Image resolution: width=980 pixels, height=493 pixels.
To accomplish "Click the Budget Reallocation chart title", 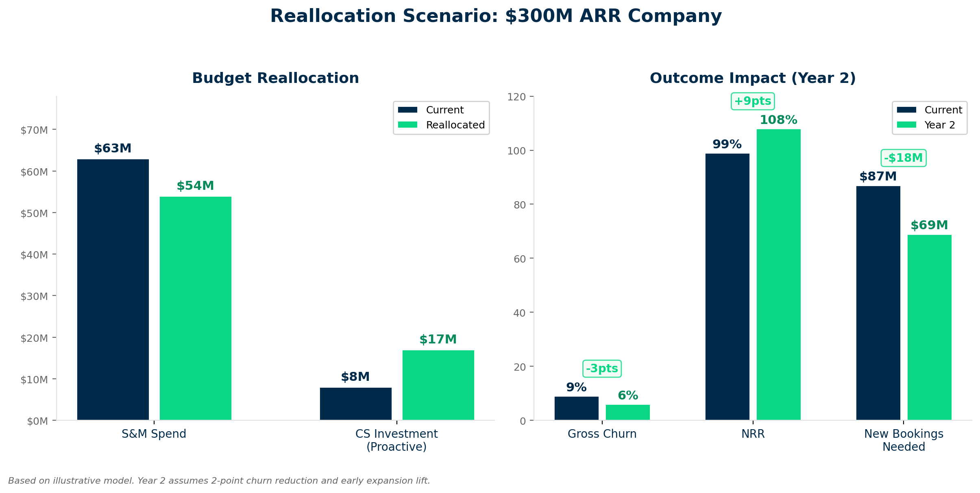I will pyautogui.click(x=275, y=78).
